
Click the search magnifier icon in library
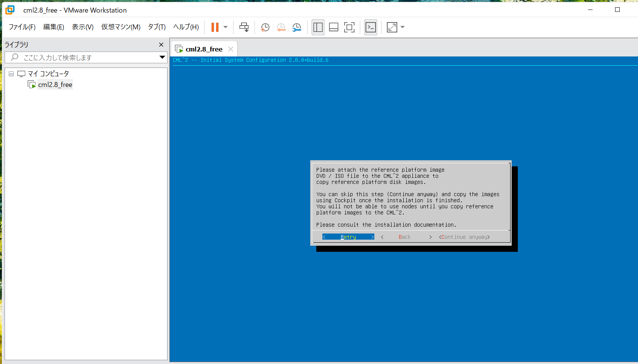(14, 57)
